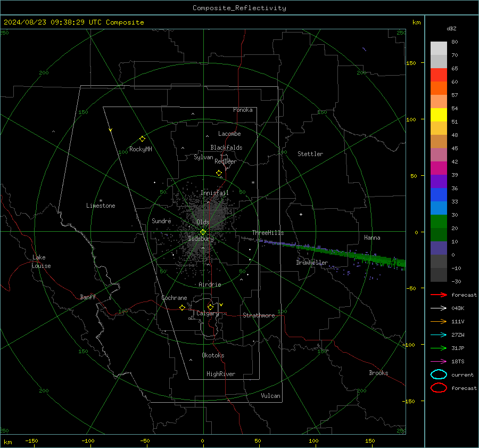
Task: Click the red forecast arrow in legend
Action: (439, 295)
